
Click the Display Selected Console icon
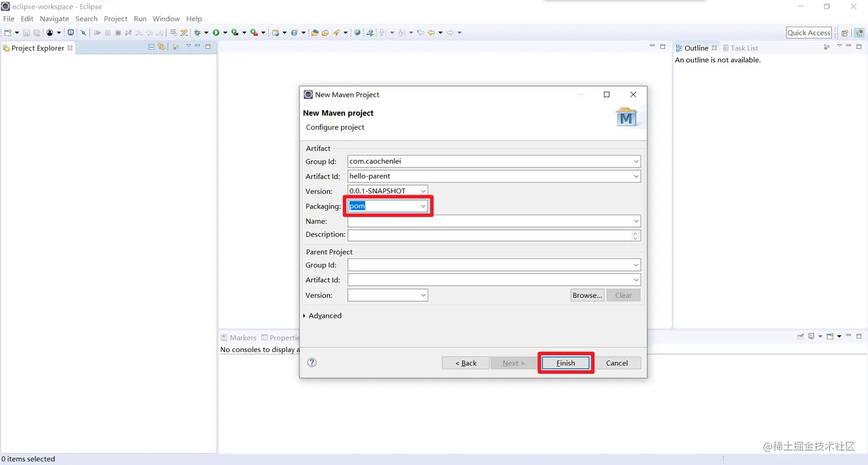click(x=811, y=336)
